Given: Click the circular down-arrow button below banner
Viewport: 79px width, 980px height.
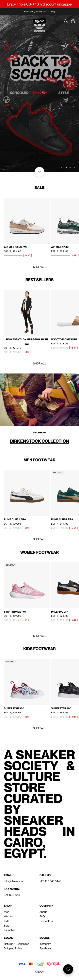Looking at the screenshot, I should (x=39, y=172).
